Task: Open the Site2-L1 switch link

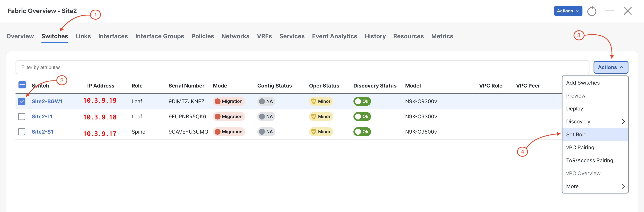Action: (42, 117)
